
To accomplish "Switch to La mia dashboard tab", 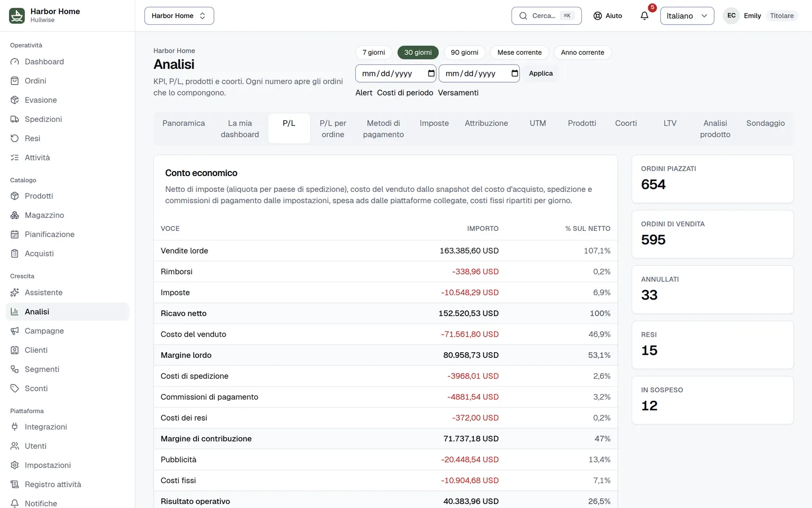I will click(x=240, y=129).
